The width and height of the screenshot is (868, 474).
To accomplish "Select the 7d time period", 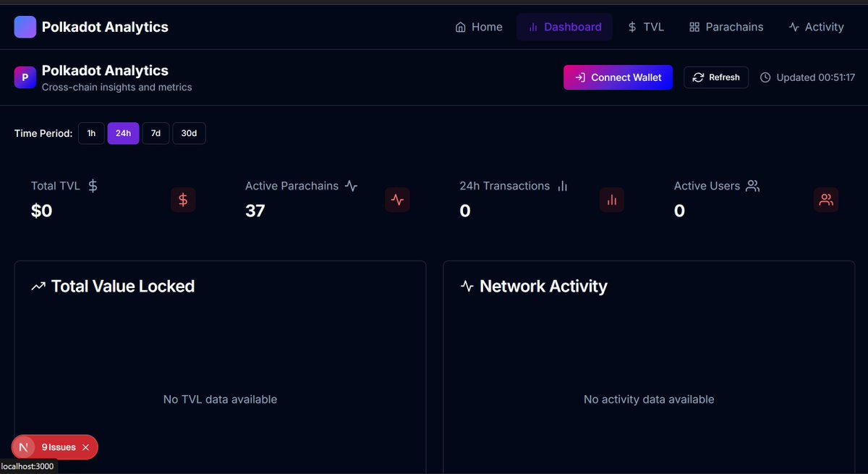I will [156, 133].
